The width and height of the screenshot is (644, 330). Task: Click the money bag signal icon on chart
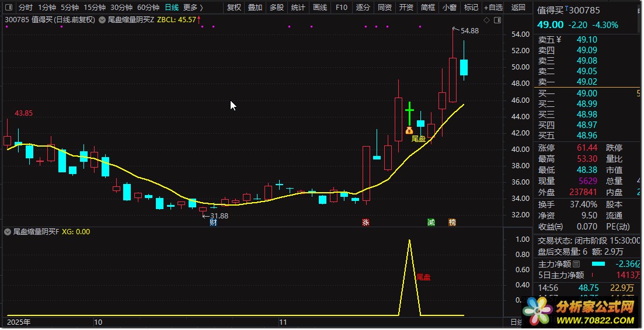tap(409, 130)
